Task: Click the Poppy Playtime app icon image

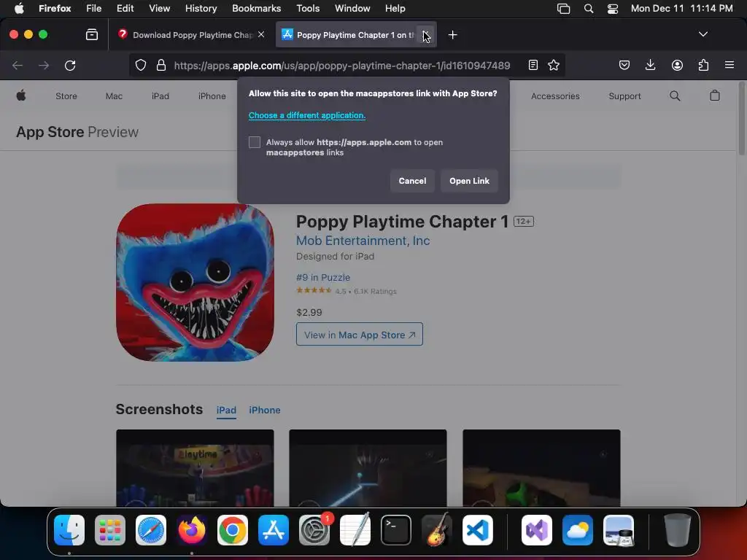Action: [195, 282]
